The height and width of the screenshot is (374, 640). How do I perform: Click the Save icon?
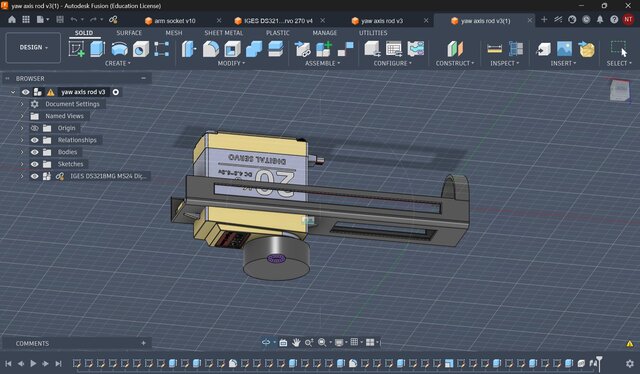point(60,20)
